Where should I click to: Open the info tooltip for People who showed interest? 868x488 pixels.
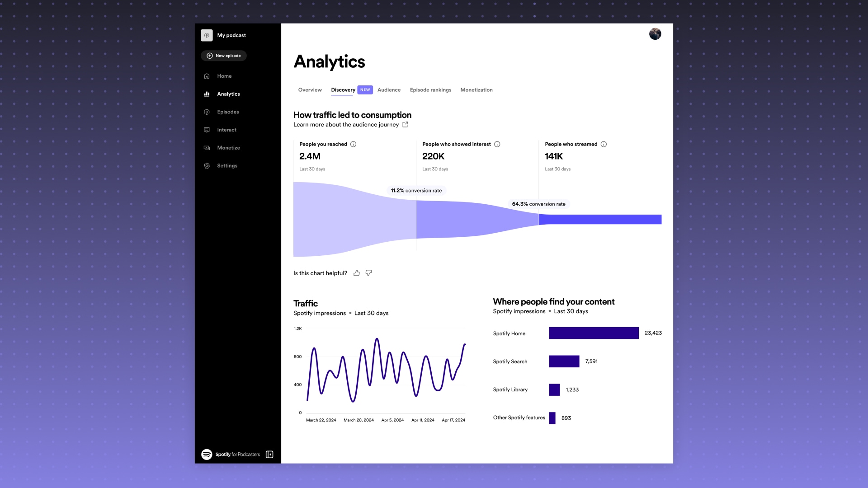(497, 144)
